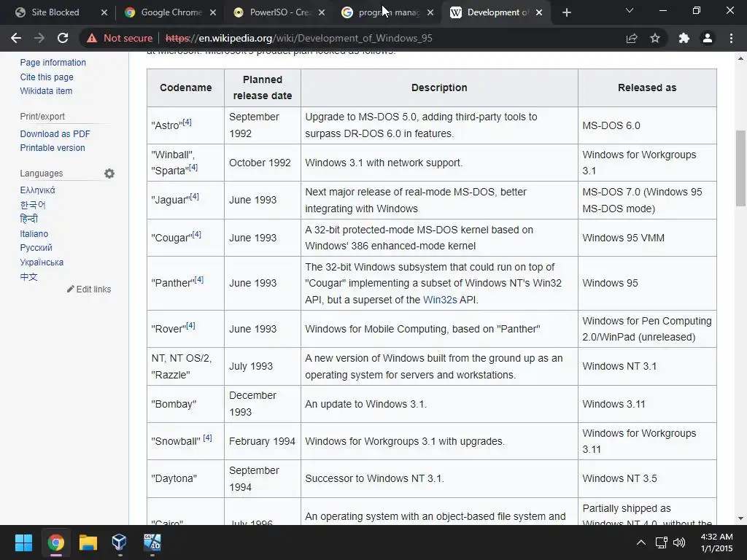The image size is (747, 560).
Task: Open the Cite this page link
Action: 47,77
